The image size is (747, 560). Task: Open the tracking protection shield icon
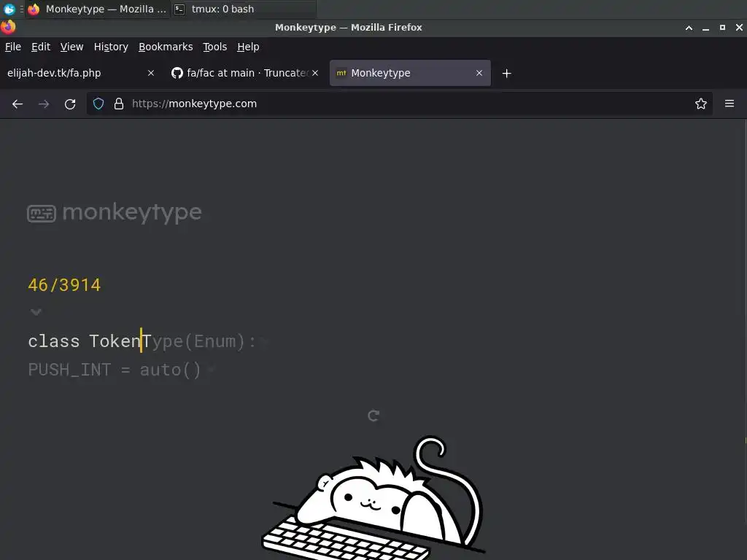(x=98, y=104)
